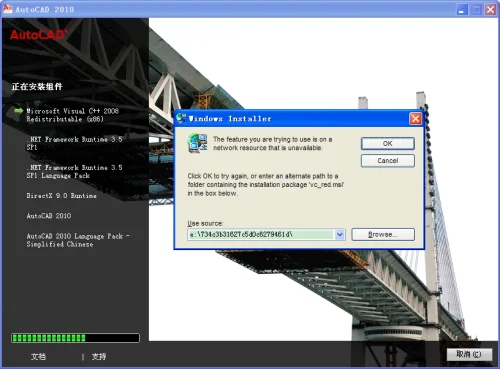Click the 取消 (C) button
The width and height of the screenshot is (500, 369).
coord(469,354)
